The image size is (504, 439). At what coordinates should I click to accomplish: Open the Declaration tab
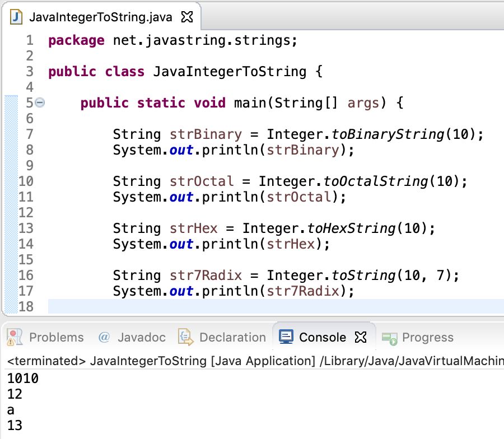[232, 337]
